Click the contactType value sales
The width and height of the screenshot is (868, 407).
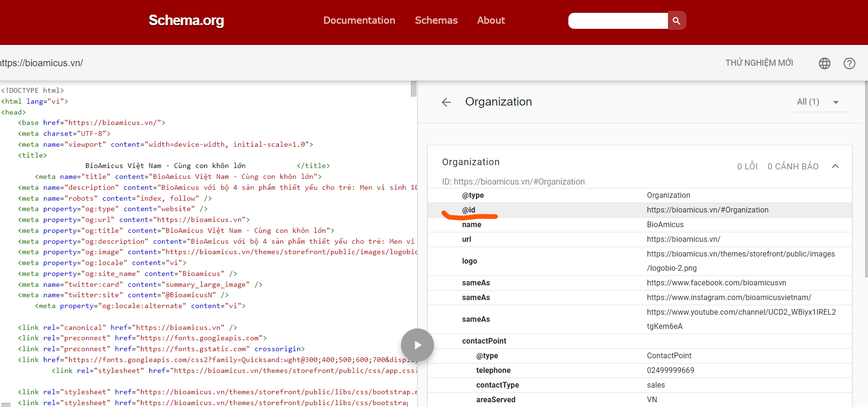click(656, 385)
